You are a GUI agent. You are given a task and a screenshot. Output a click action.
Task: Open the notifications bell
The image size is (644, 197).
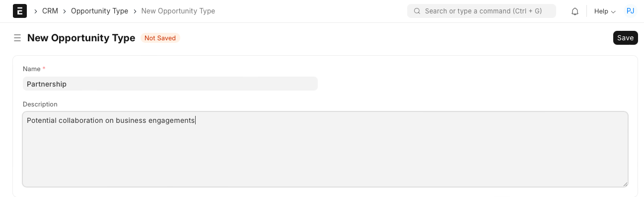tap(575, 11)
